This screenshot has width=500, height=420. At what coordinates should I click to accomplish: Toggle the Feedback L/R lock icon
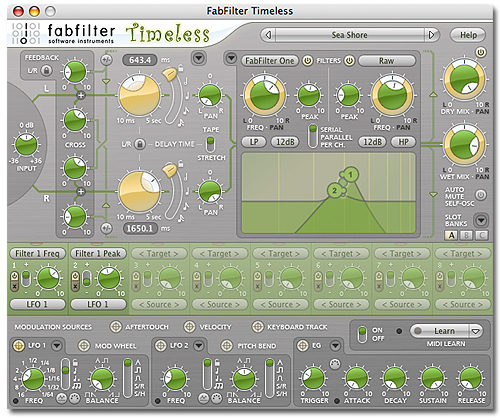(x=46, y=70)
